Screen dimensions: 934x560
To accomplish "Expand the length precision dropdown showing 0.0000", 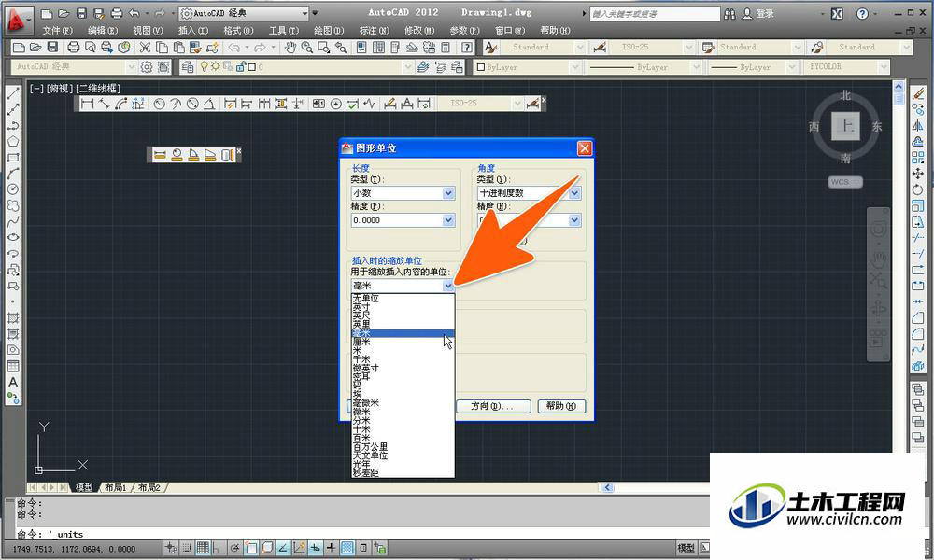I will tap(448, 220).
